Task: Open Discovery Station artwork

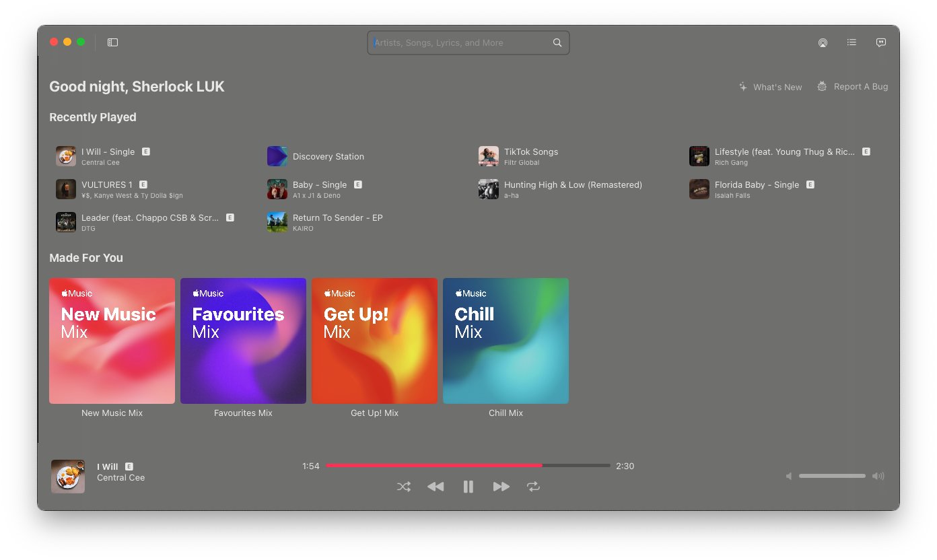Action: coord(277,156)
